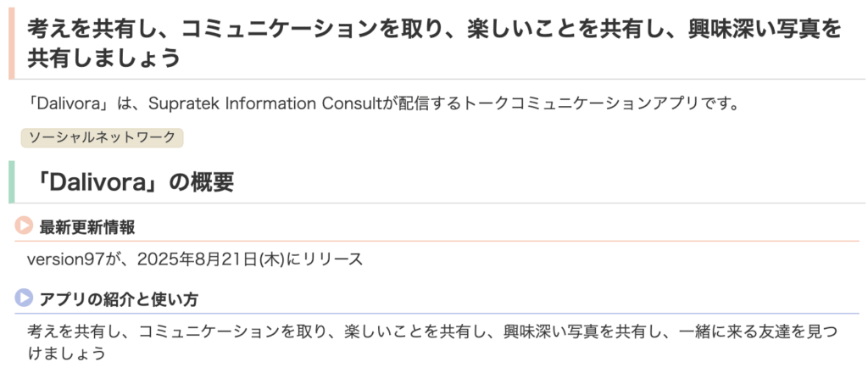
Task: Click the pink vertical bar beside the main title
Action: pos(12,44)
